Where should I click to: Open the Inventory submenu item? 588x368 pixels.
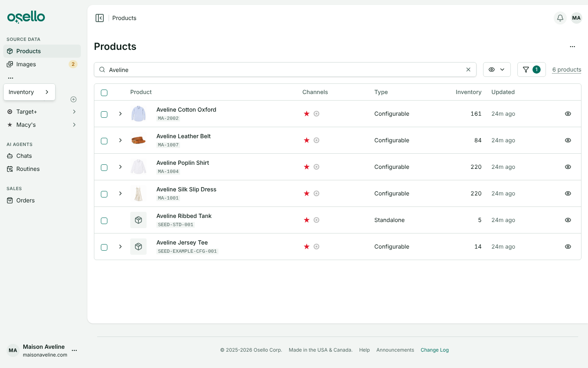[x=29, y=92]
